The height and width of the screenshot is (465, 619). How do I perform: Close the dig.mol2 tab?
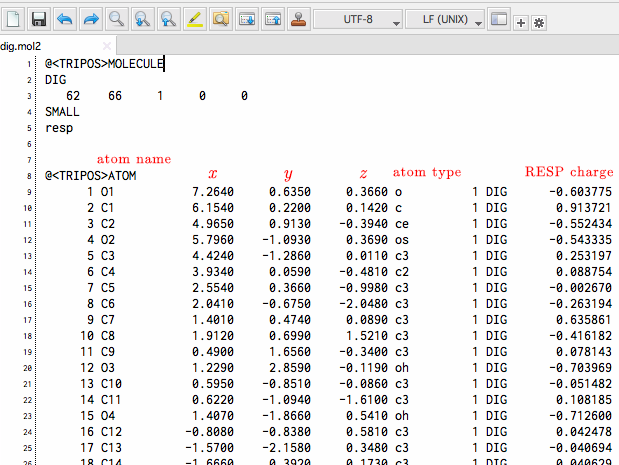107,46
